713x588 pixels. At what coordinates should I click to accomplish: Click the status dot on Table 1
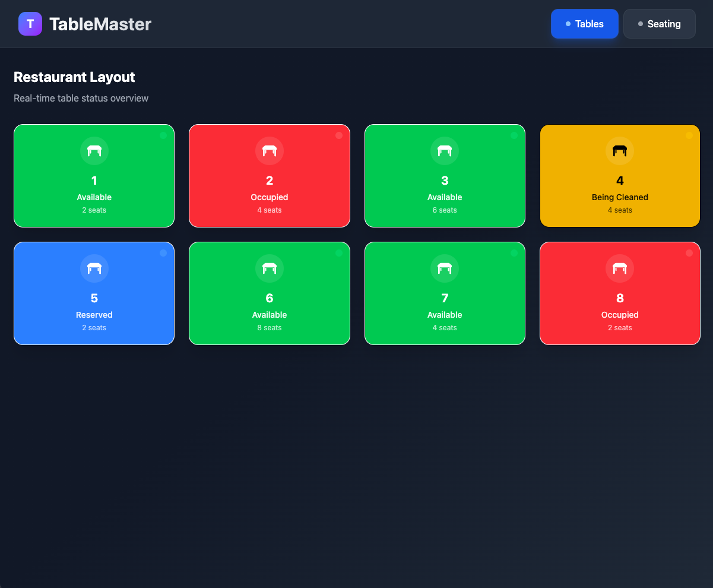click(163, 135)
